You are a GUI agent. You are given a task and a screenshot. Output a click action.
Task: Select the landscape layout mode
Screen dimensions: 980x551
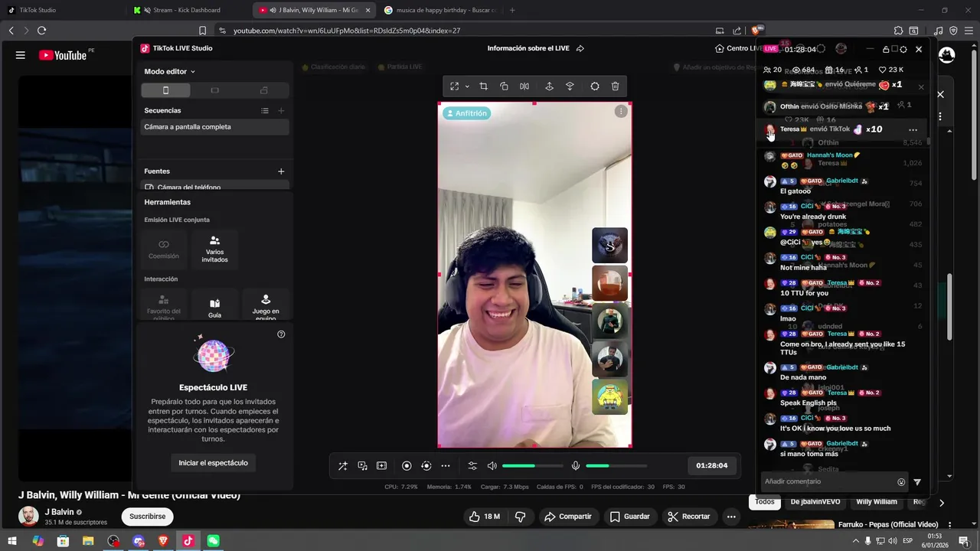(x=214, y=90)
